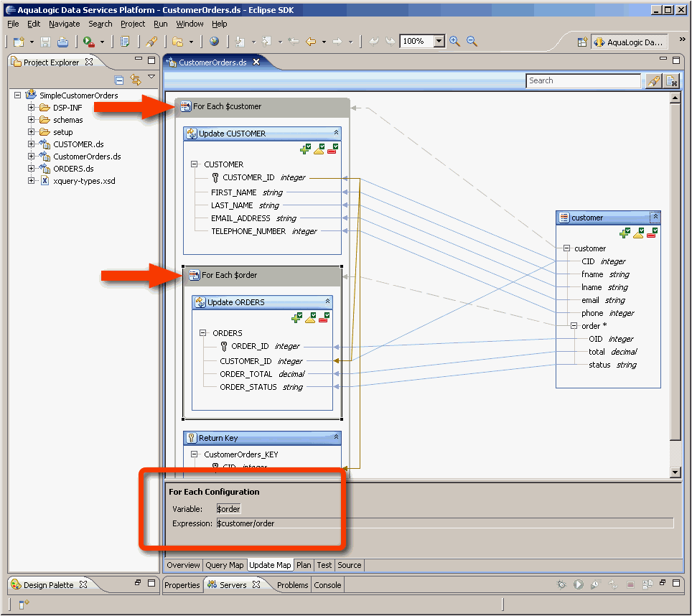The height and width of the screenshot is (616, 692).
Task: Expand the setup folder node
Action: click(x=32, y=132)
